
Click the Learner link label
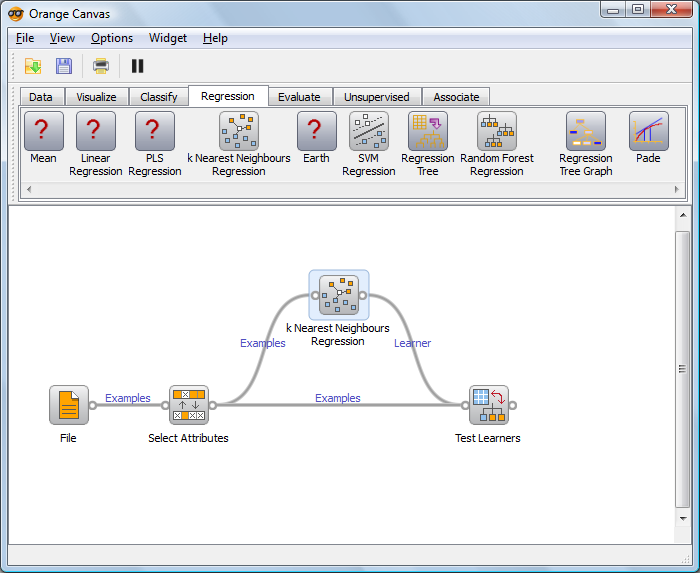(x=412, y=343)
